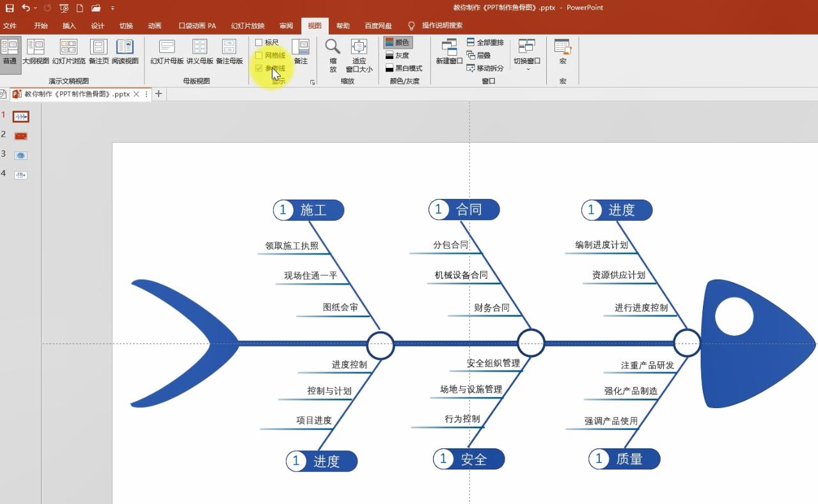Click 移动拆分 move split
This screenshot has width=818, height=504.
(485, 68)
